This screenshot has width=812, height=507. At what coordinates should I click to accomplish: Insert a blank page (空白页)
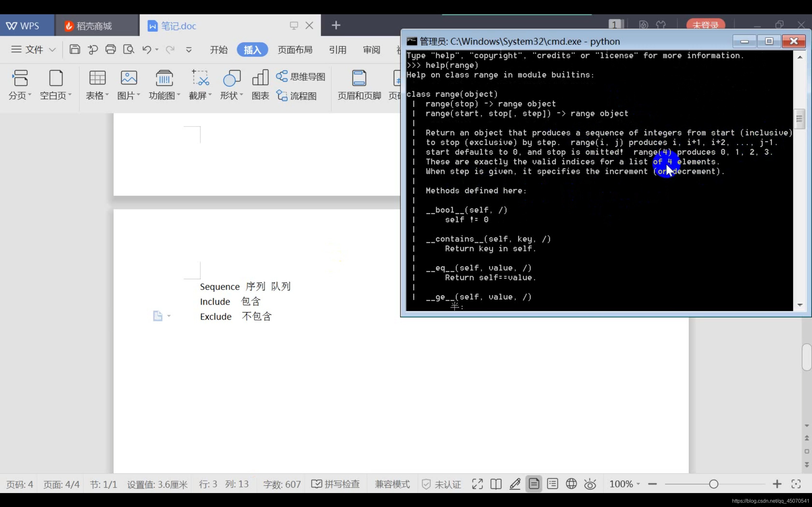(x=56, y=84)
